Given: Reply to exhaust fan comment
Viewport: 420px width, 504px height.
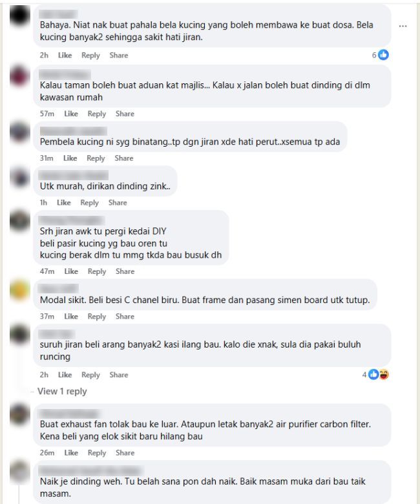Looking at the screenshot, I should coord(97,452).
